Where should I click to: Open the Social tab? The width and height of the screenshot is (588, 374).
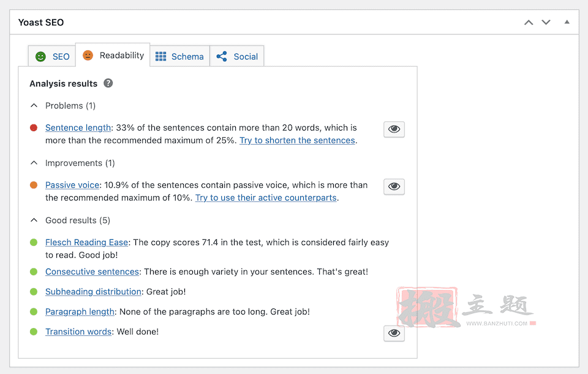pyautogui.click(x=237, y=56)
